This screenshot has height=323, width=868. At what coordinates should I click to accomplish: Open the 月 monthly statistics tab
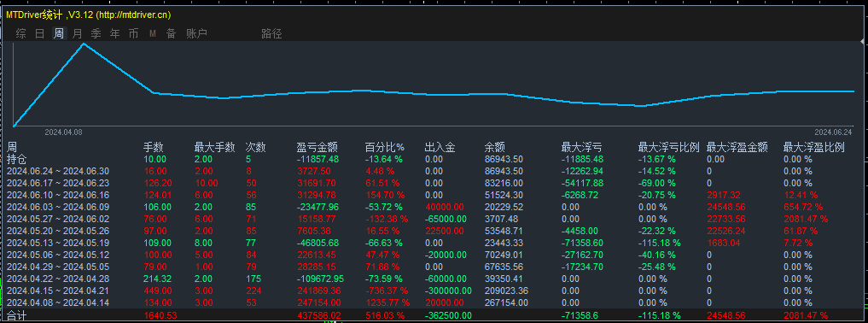(x=78, y=34)
